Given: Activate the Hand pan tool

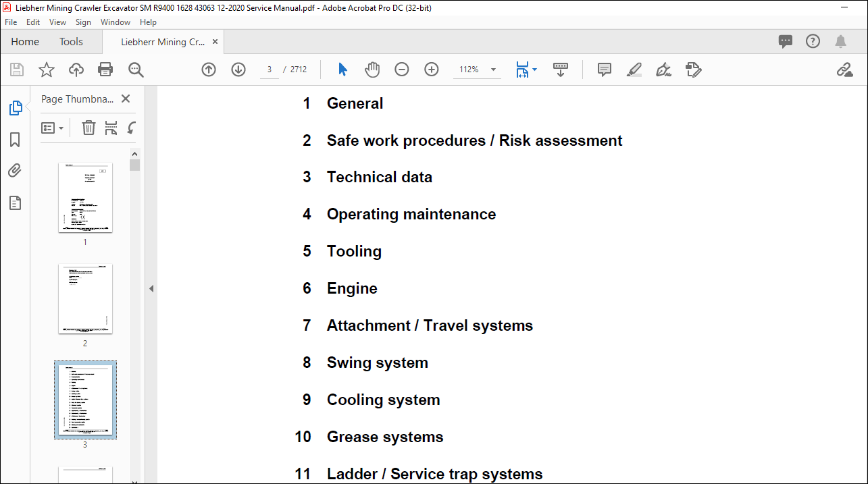Looking at the screenshot, I should tap(373, 70).
